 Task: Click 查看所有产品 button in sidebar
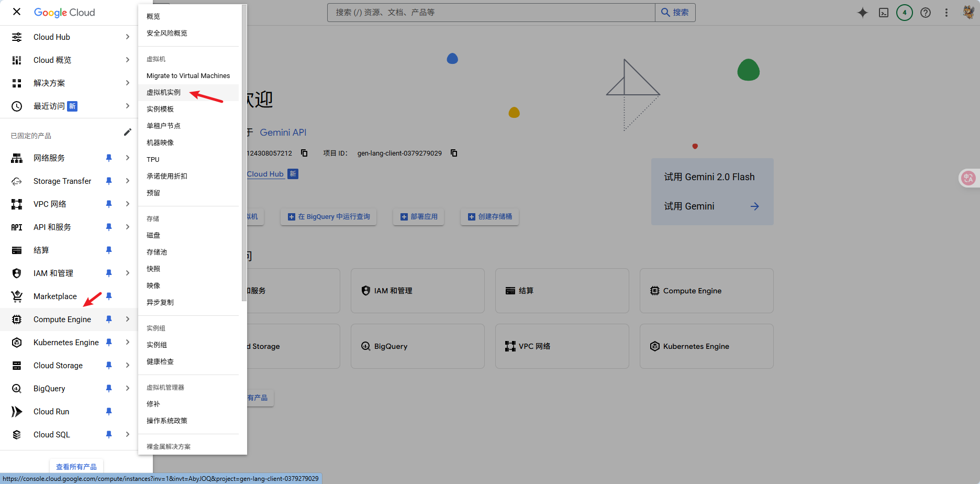click(x=76, y=467)
